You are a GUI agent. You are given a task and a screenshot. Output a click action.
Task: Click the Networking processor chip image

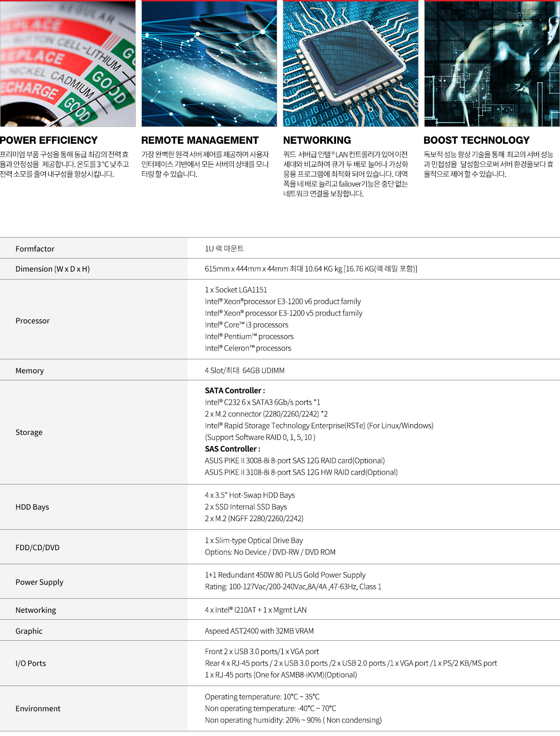(x=350, y=63)
